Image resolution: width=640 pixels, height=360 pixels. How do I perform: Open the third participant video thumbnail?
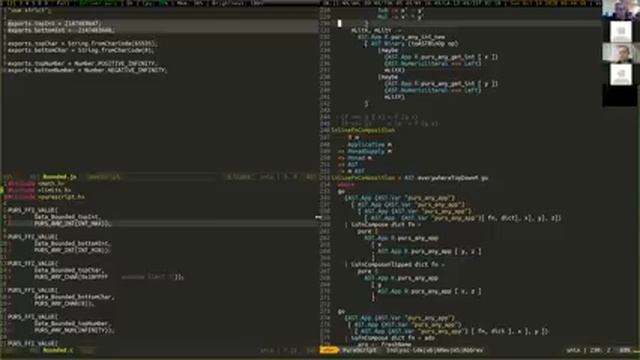(621, 53)
